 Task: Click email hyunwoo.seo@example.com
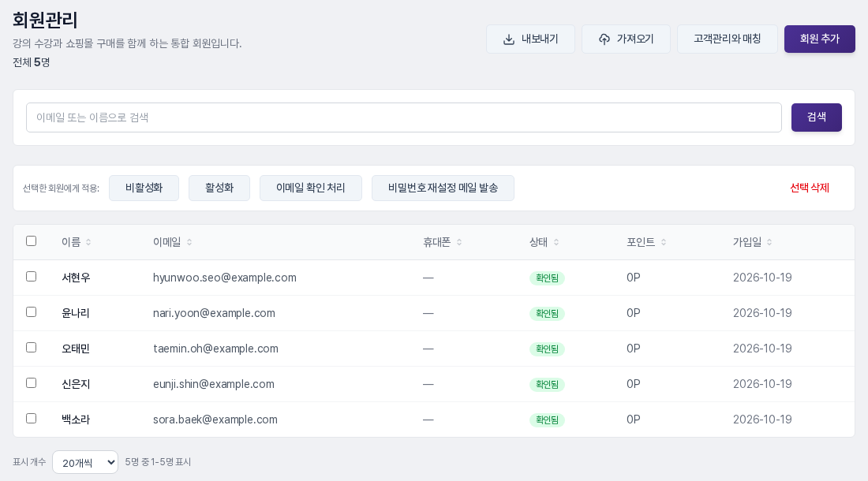pos(225,278)
